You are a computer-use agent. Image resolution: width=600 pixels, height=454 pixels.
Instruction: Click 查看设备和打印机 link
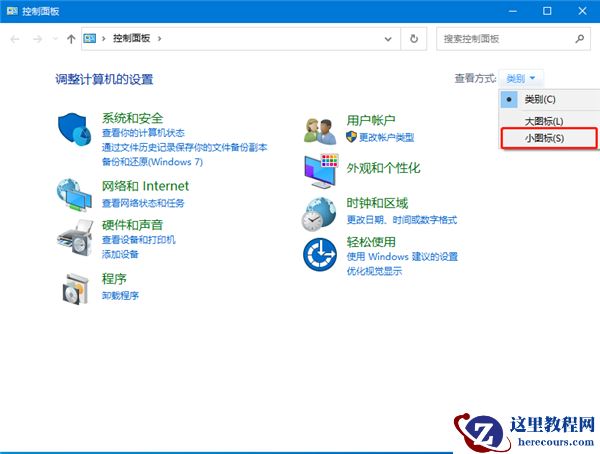click(139, 240)
